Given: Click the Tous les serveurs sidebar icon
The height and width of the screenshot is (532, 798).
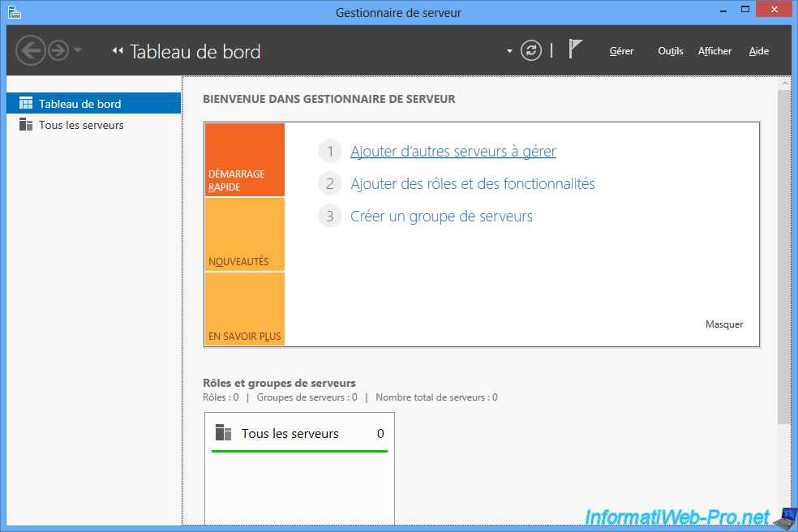Looking at the screenshot, I should click(x=26, y=124).
